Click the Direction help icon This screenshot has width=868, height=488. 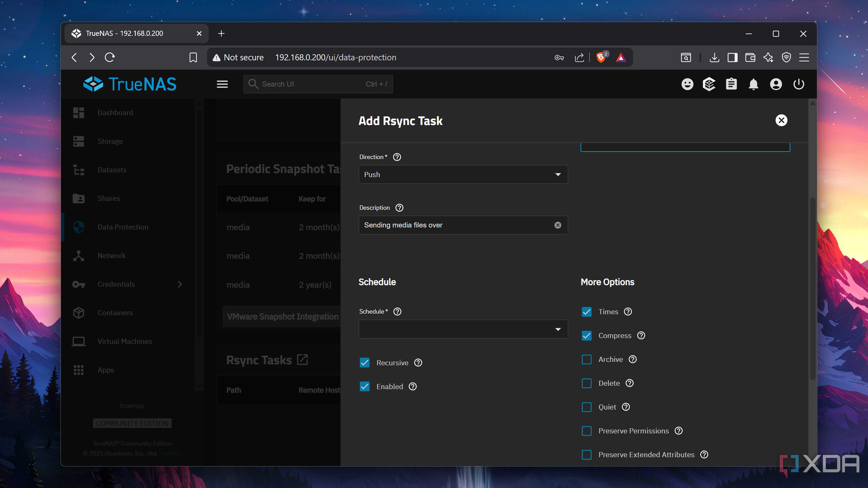[397, 157]
